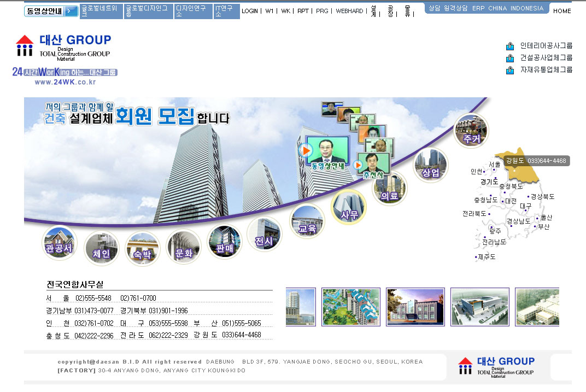Open the tall tower building thumbnail
This screenshot has height=392, width=586.
pos(301,307)
